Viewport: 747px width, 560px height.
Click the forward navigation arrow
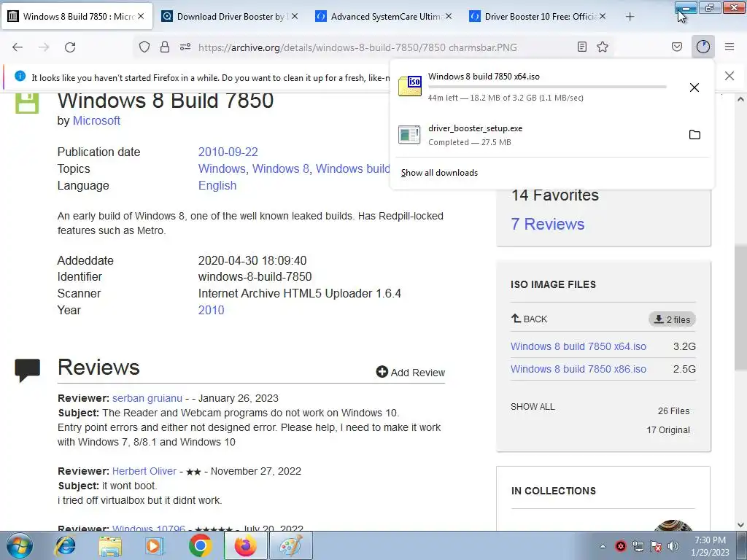44,47
